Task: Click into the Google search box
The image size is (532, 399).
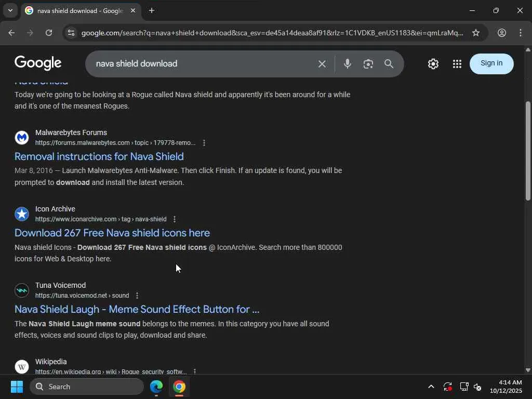Action: click(x=204, y=64)
